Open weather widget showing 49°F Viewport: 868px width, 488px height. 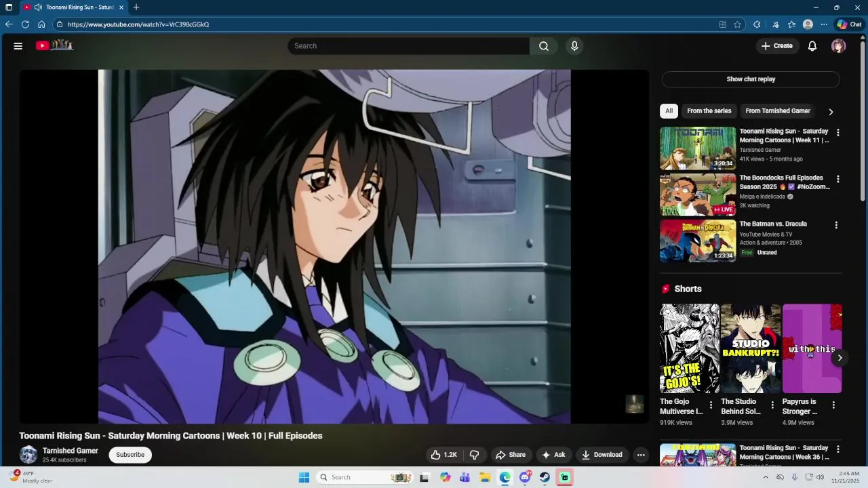tap(32, 477)
